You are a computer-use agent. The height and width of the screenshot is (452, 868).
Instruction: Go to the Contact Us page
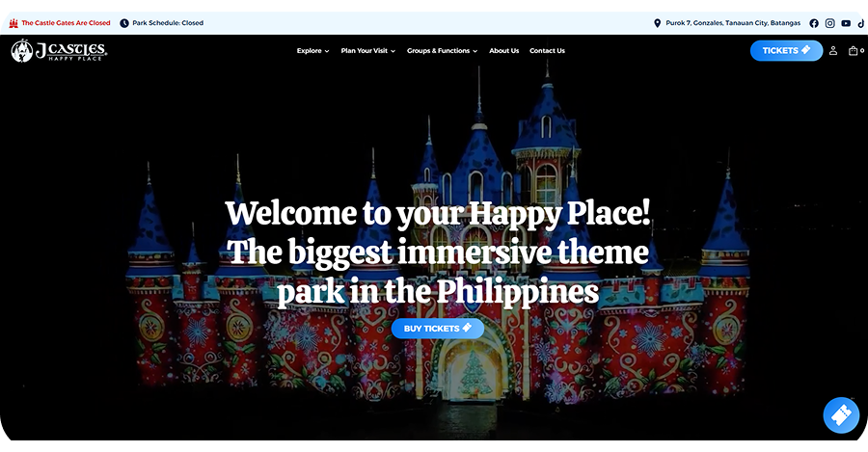[547, 50]
